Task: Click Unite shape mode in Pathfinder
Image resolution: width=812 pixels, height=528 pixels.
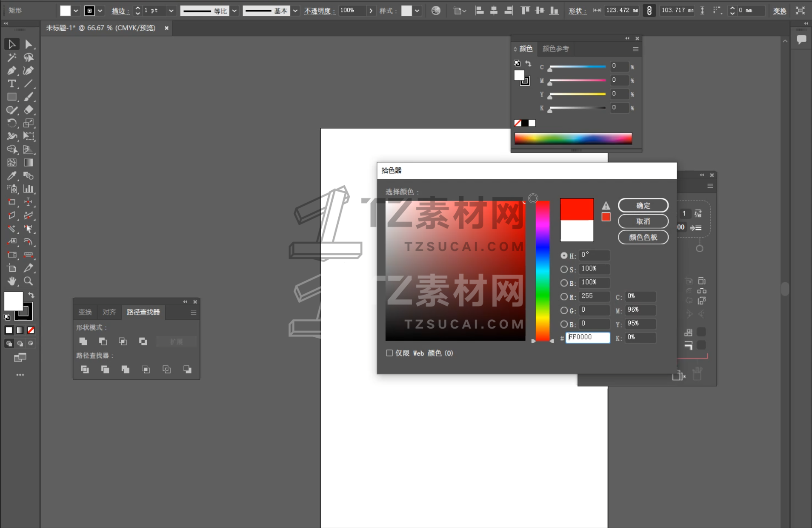Action: 83,341
